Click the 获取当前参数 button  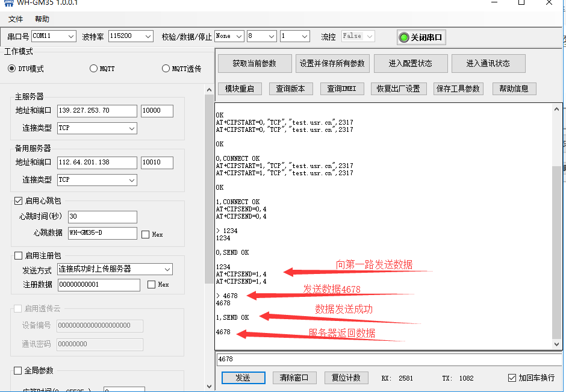click(x=254, y=64)
